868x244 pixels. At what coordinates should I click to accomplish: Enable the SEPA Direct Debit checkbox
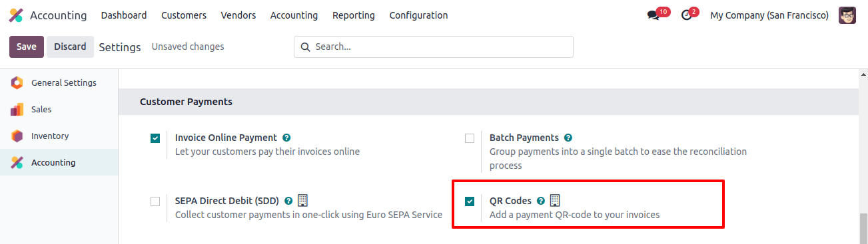[155, 201]
